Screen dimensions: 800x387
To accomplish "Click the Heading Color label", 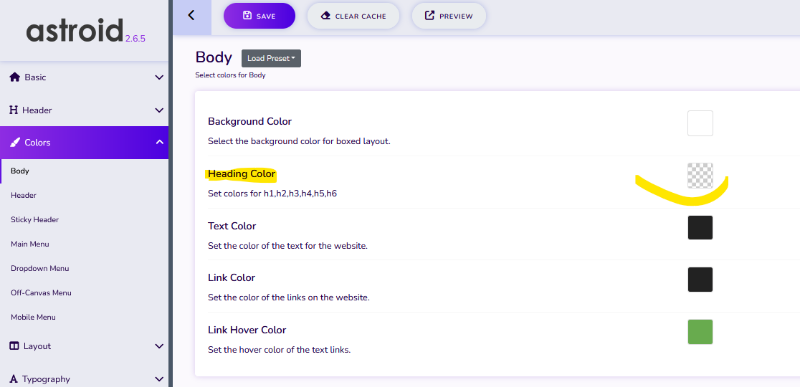I will click(241, 174).
